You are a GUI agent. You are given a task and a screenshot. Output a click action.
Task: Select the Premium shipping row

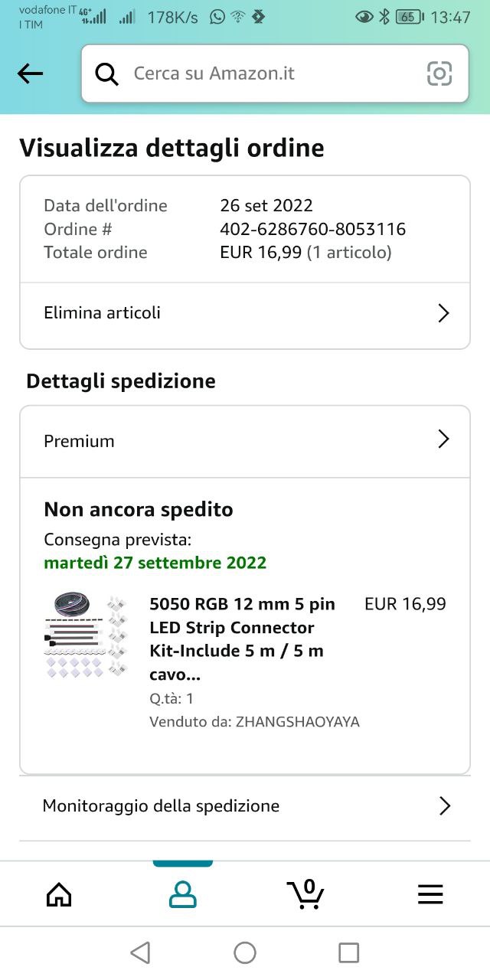pos(80,441)
